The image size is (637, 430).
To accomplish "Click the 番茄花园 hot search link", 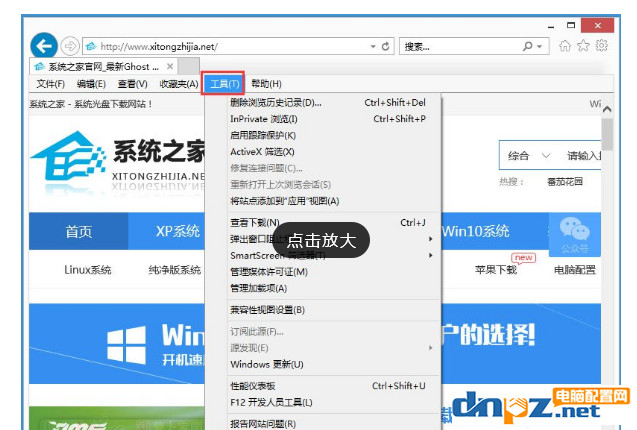I will pos(565,182).
